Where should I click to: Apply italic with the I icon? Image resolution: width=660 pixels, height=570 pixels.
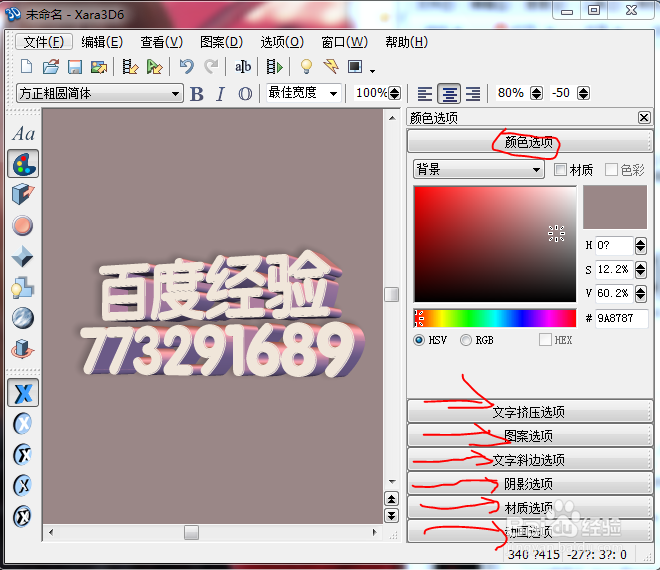[x=221, y=93]
